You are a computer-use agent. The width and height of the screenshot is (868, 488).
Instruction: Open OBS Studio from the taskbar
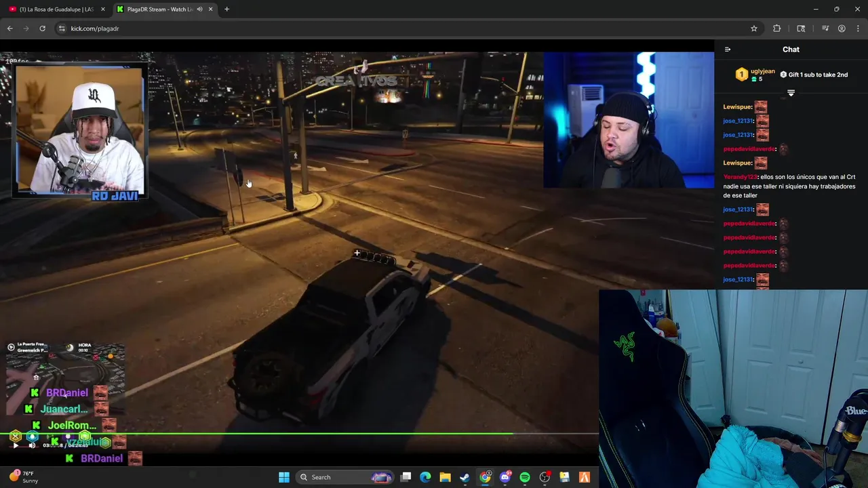point(545,477)
